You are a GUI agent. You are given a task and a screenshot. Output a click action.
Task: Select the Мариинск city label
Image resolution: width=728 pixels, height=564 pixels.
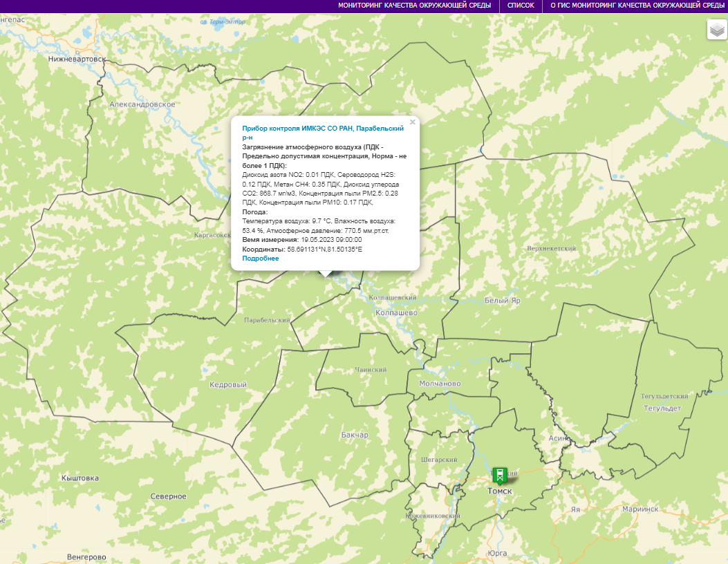(x=640, y=509)
